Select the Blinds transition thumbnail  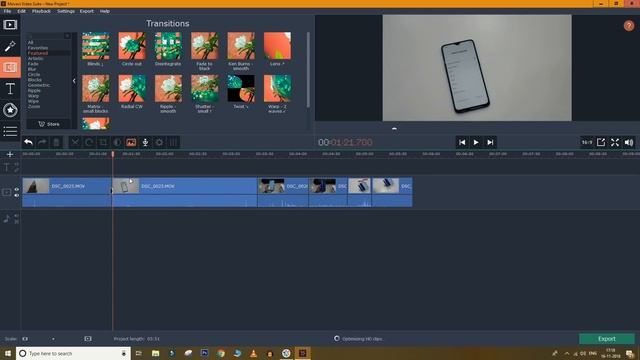[96, 46]
